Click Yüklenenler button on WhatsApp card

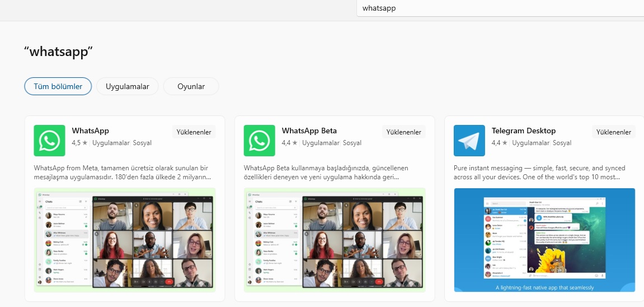[x=194, y=132]
